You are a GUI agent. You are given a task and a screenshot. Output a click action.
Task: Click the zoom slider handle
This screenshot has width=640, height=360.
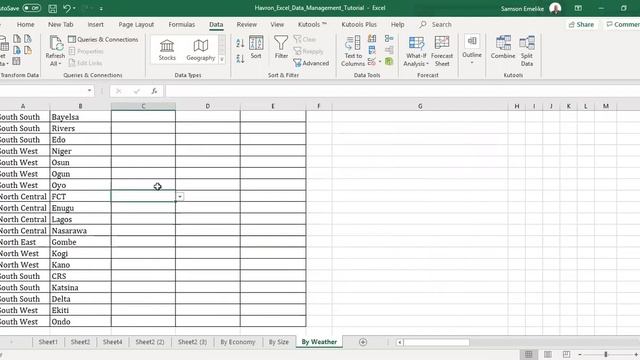tap(606, 354)
